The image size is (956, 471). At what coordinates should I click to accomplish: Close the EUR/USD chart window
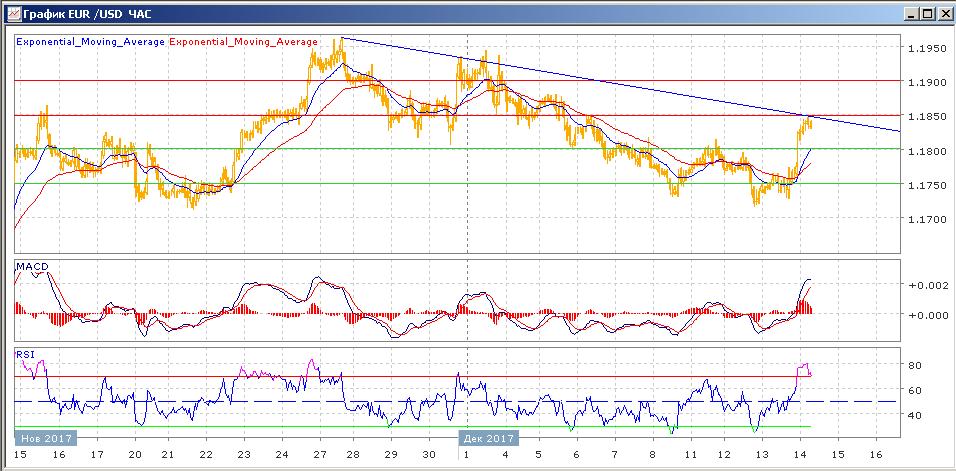coord(942,13)
